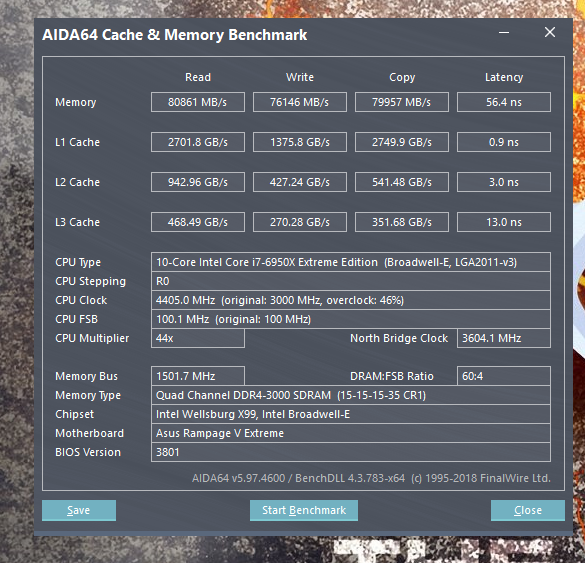
Task: Click Memory Bus 1501.7 MHz field
Action: point(198,376)
